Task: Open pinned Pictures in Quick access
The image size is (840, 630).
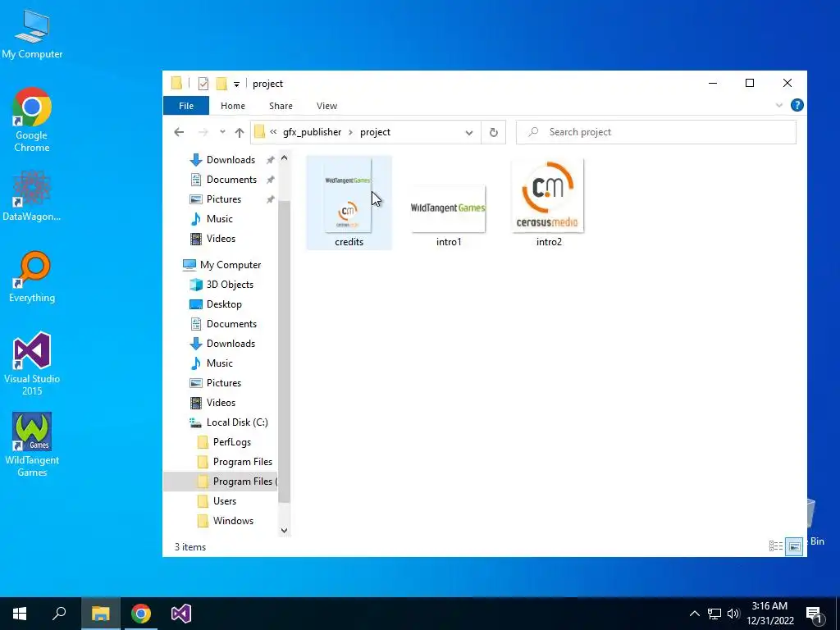Action: tap(224, 199)
